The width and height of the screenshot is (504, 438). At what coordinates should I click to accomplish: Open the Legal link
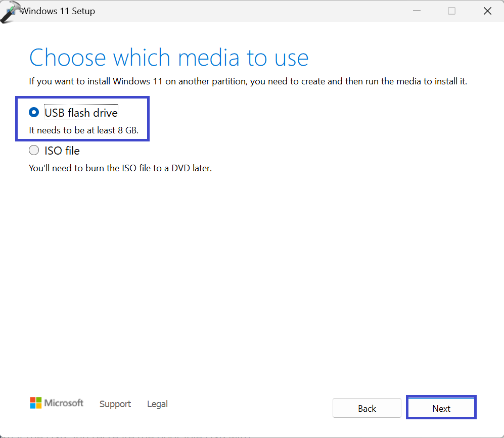tap(157, 404)
